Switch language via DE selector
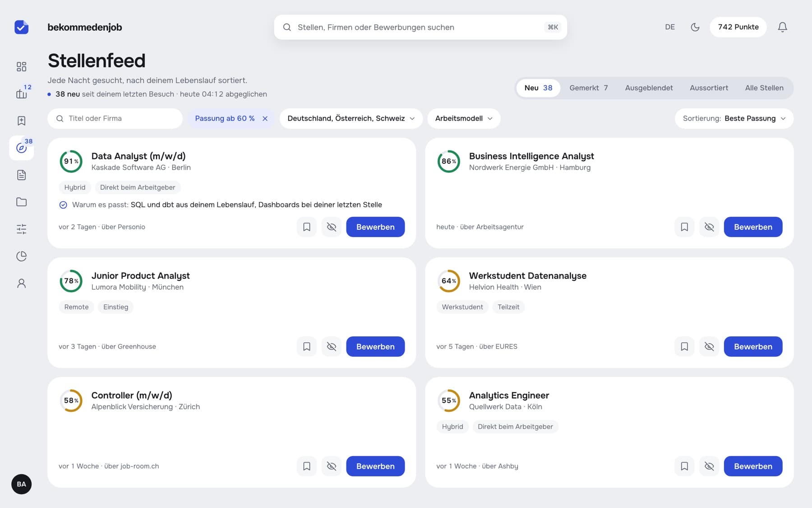 coord(670,27)
